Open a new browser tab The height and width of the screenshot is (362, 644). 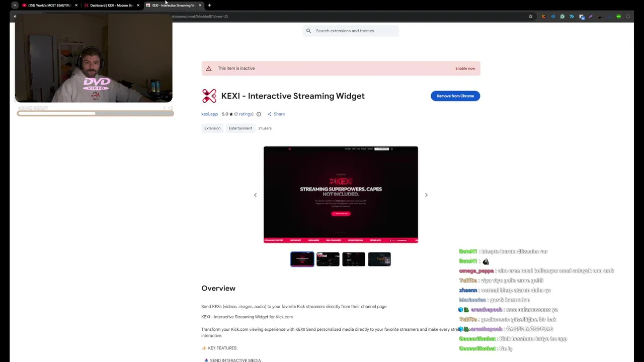(x=209, y=5)
